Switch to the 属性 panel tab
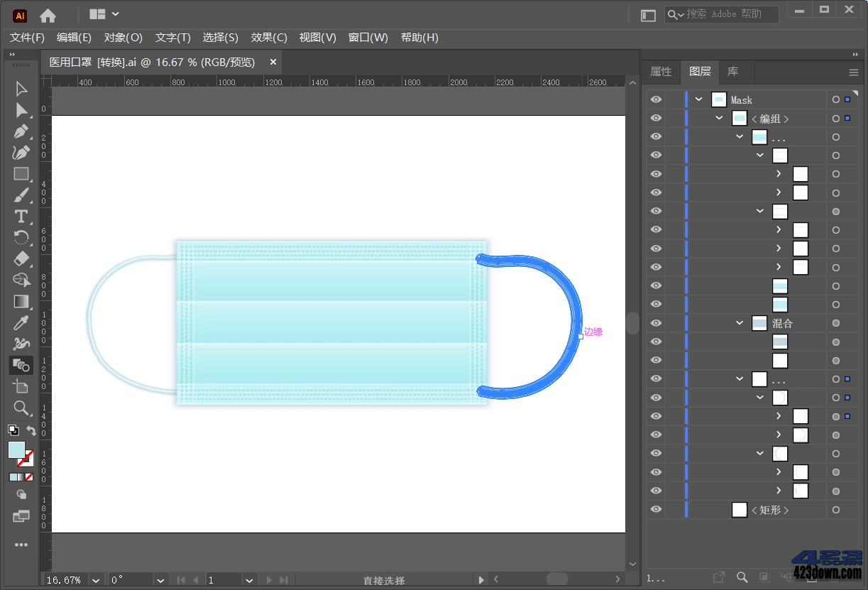The width and height of the screenshot is (868, 590). click(661, 72)
